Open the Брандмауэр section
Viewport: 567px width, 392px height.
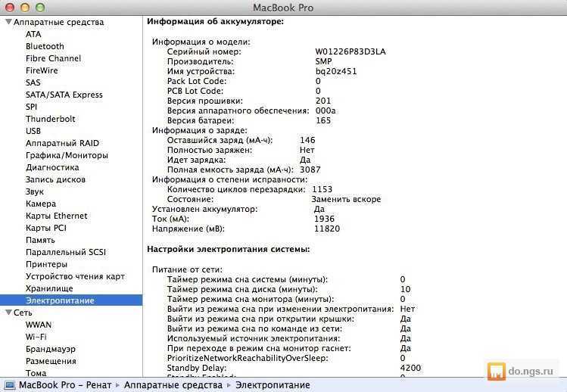[51, 350]
